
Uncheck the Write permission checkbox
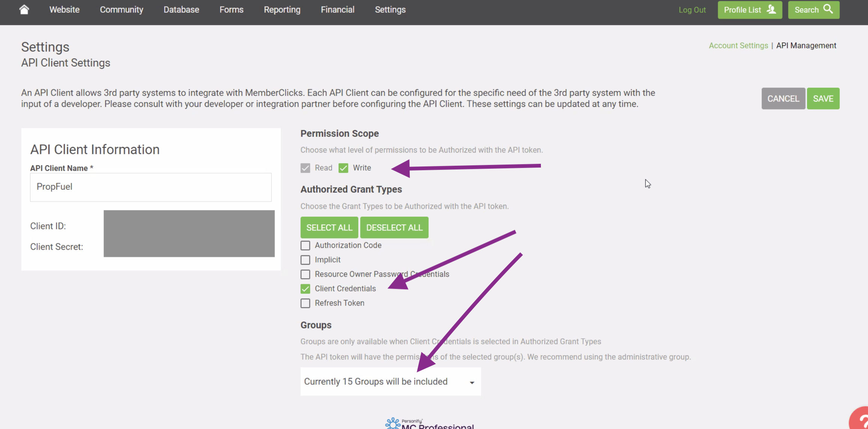tap(343, 168)
